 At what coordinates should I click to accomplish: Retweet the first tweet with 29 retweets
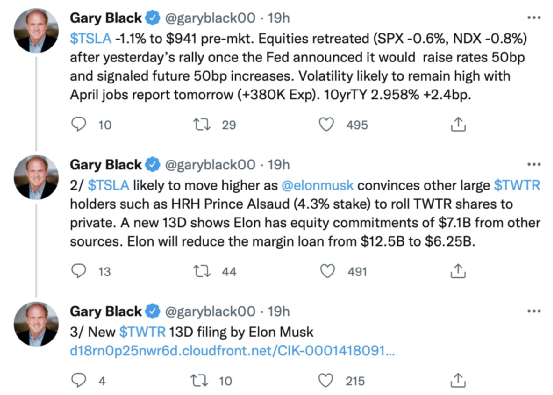point(202,124)
